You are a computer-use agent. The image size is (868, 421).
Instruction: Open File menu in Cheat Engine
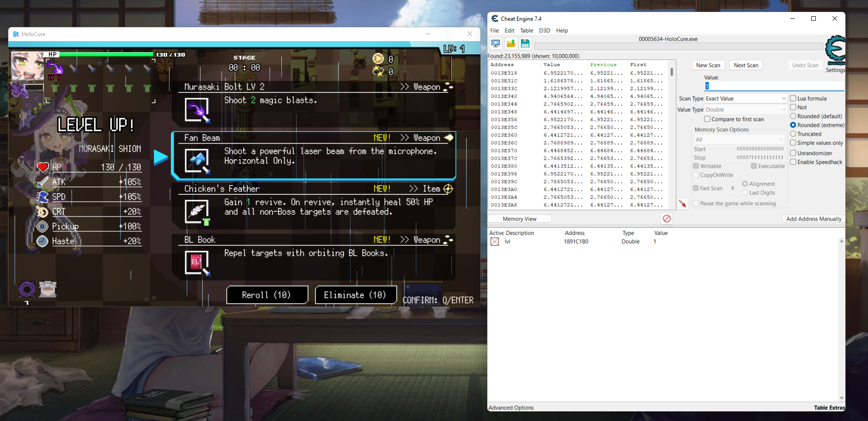coord(494,30)
